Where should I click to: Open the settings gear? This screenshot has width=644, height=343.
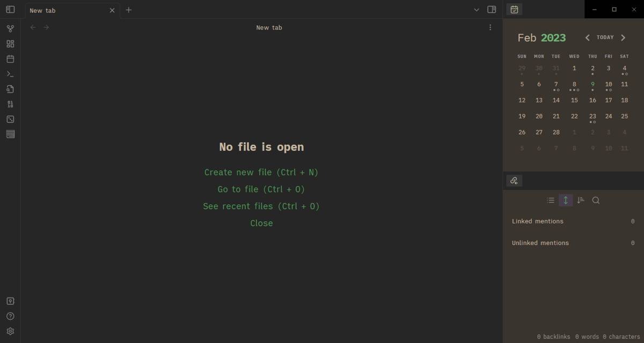pos(10,331)
